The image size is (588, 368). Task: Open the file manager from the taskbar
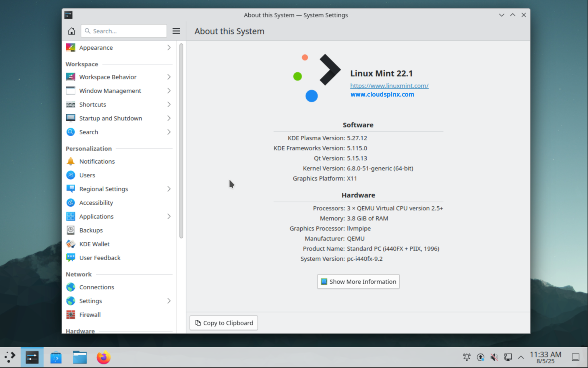pos(80,357)
